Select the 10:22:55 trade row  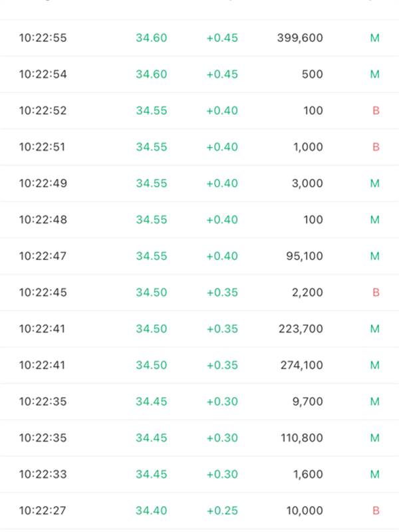point(199,38)
